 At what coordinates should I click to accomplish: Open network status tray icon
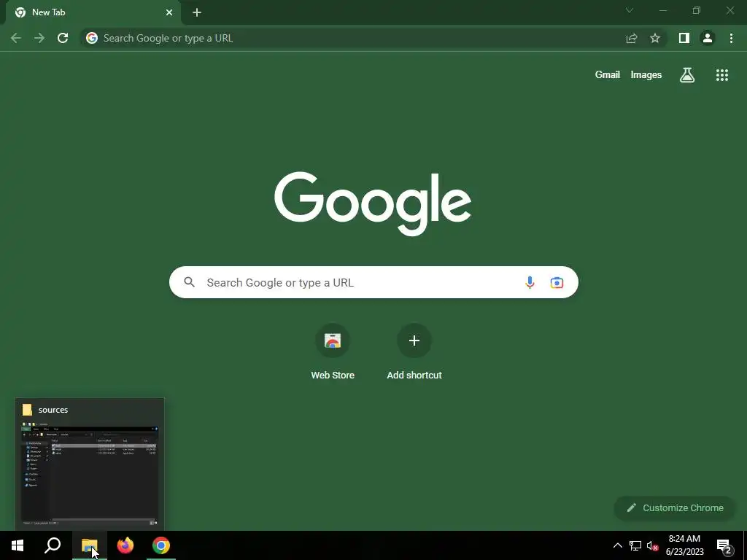coord(635,545)
